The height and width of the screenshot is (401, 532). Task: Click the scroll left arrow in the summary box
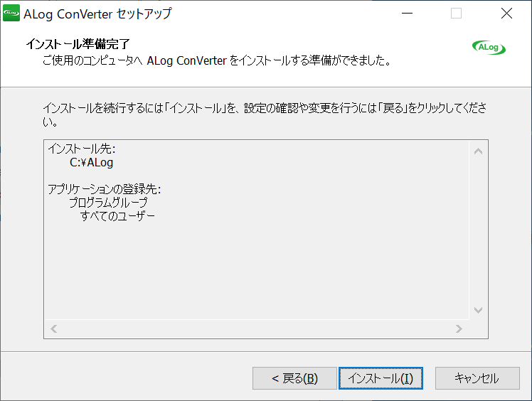(54, 328)
